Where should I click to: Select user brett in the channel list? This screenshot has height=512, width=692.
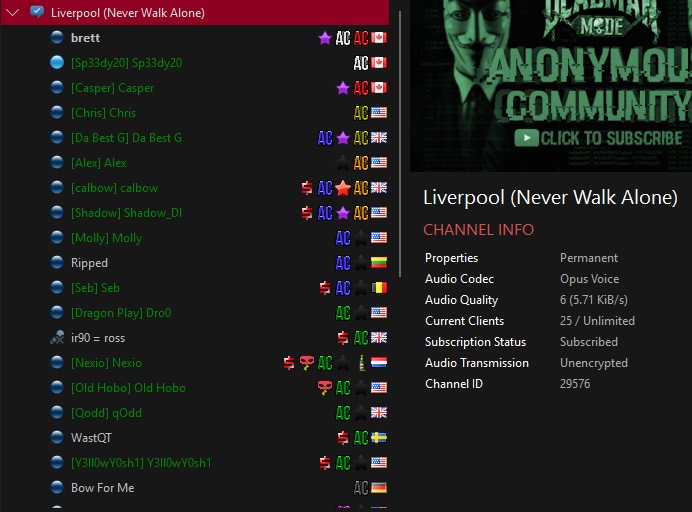[85, 38]
